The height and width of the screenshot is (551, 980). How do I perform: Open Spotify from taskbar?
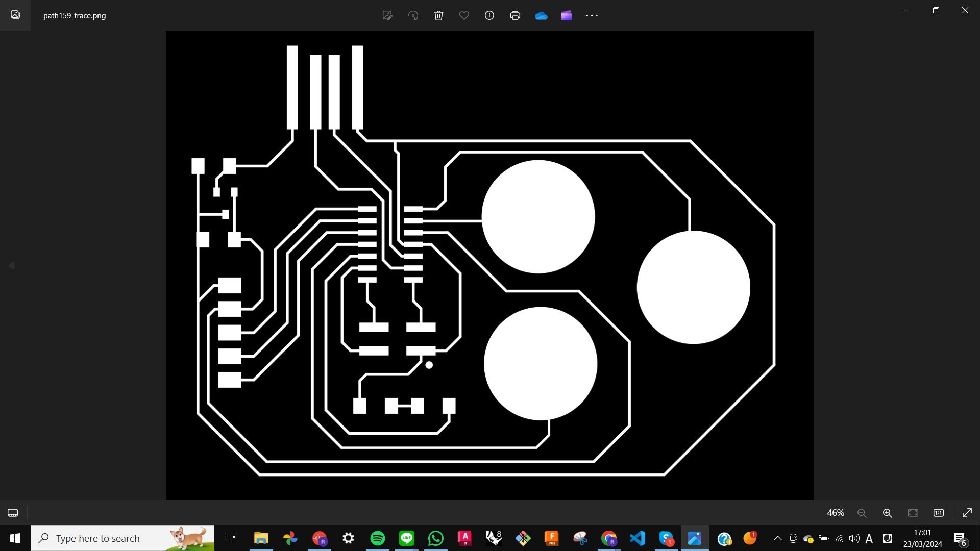coord(378,538)
